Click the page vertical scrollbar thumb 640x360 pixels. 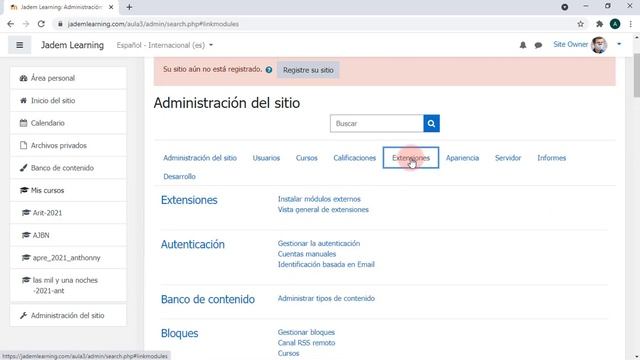pos(636,76)
